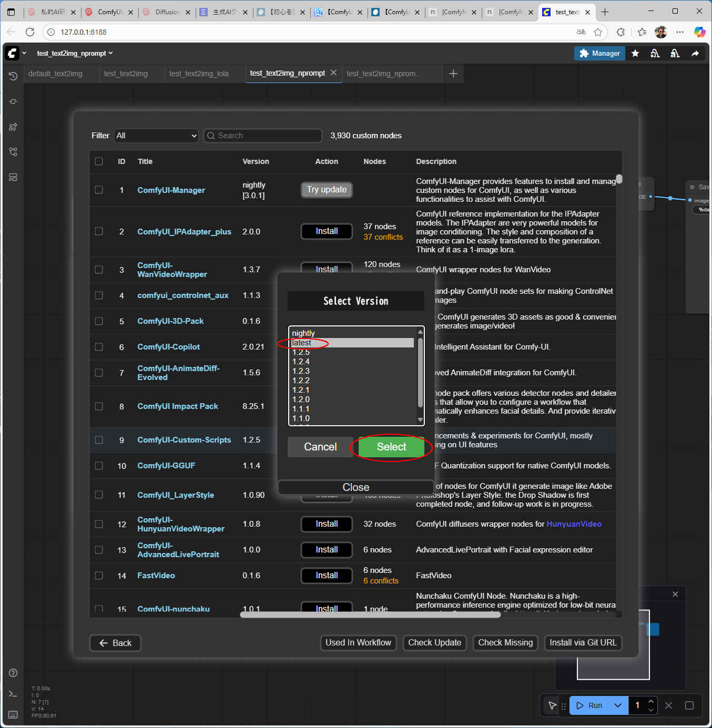Viewport: 712px width, 728px height.
Task: Click the share arrow icon
Action: (x=695, y=53)
